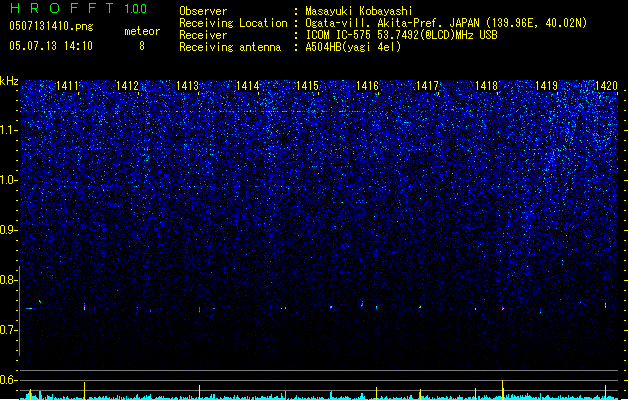Image resolution: width=629 pixels, height=400 pixels.
Task: Select the 1415 time marker label
Action: (x=307, y=86)
